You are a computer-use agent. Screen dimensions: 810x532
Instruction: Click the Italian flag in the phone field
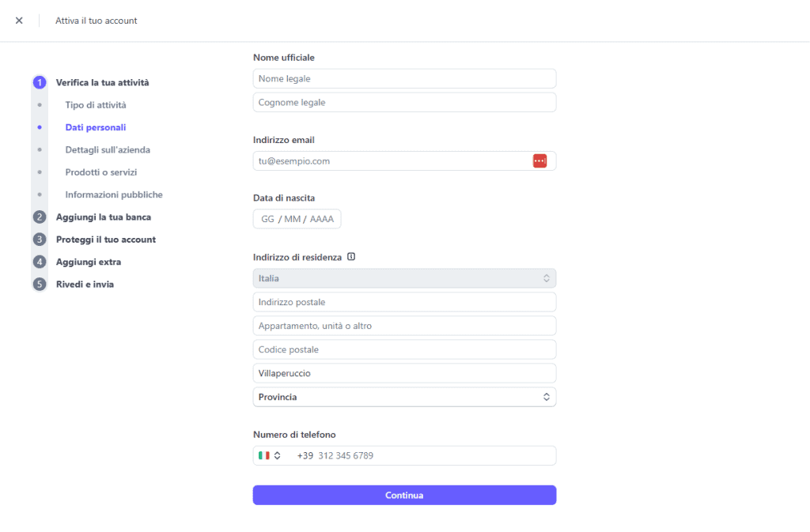pos(265,455)
